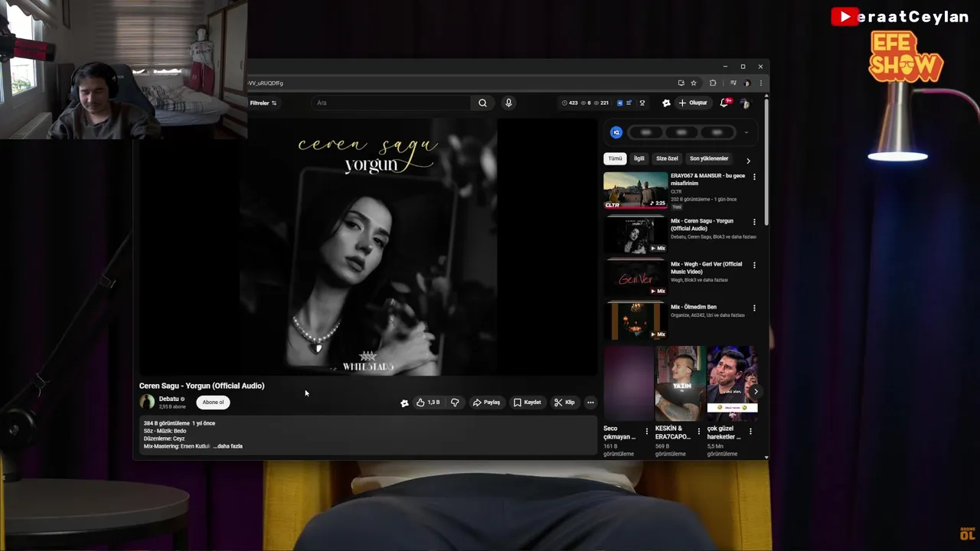Open more actions ellipsis under the video
980x551 pixels.
590,403
